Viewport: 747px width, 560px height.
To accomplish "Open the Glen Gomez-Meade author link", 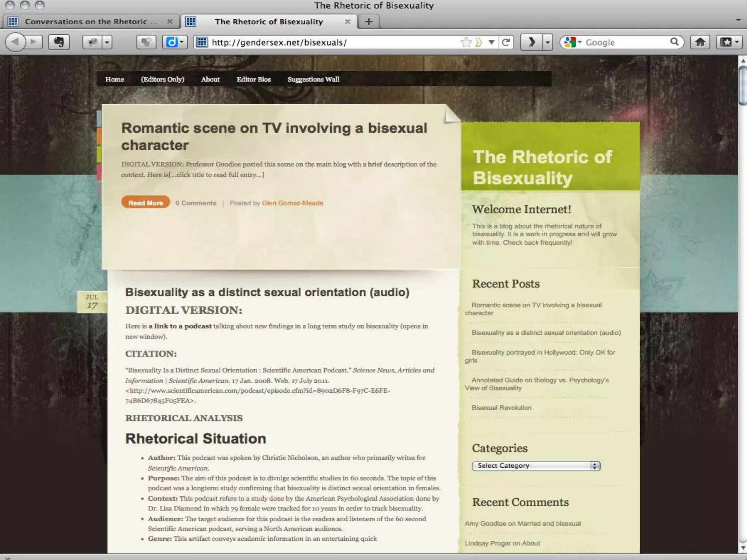I will click(x=292, y=203).
